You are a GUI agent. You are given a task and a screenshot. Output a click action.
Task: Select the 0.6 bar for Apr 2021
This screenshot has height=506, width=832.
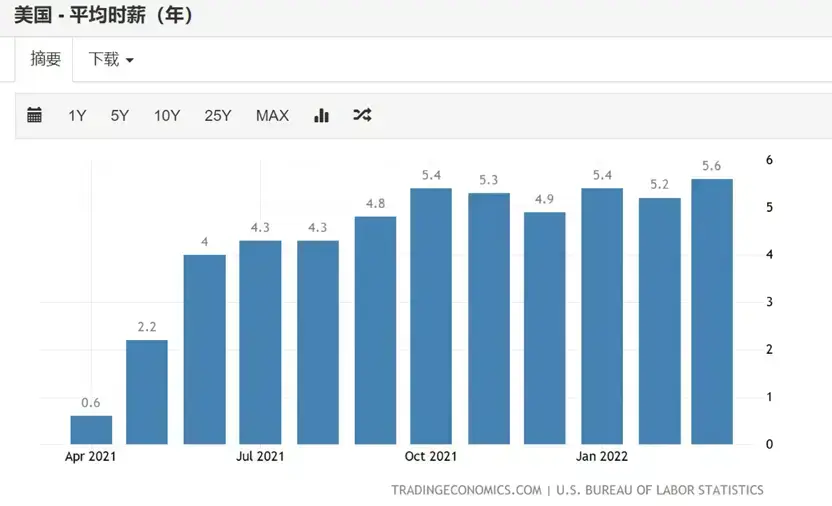coord(91,430)
